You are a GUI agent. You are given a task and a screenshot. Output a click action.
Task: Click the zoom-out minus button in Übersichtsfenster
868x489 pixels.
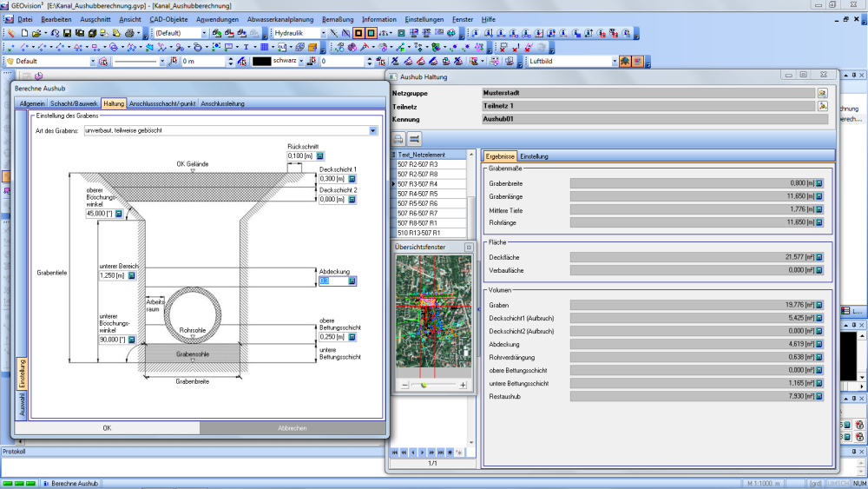pos(404,385)
